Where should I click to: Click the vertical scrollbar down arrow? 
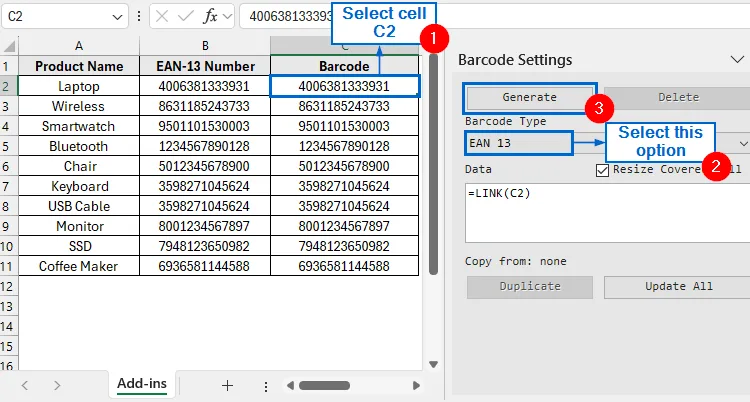pos(433,365)
